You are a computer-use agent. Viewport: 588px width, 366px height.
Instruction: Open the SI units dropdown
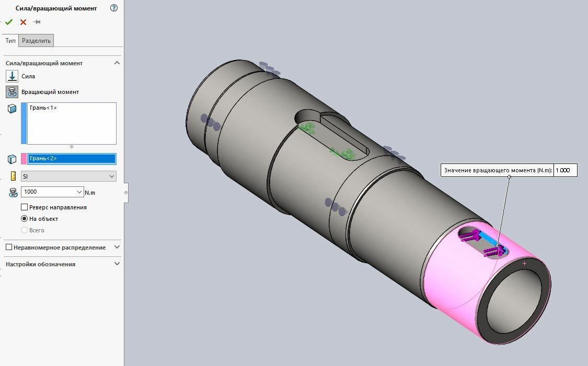click(68, 176)
